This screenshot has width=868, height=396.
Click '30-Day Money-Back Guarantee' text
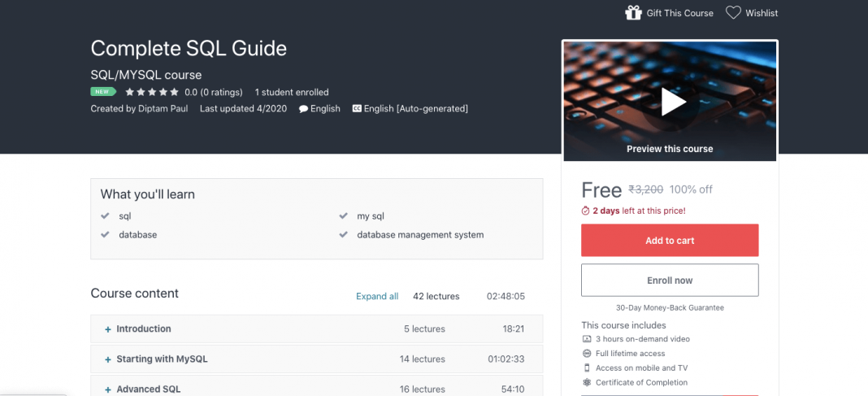[x=670, y=307]
